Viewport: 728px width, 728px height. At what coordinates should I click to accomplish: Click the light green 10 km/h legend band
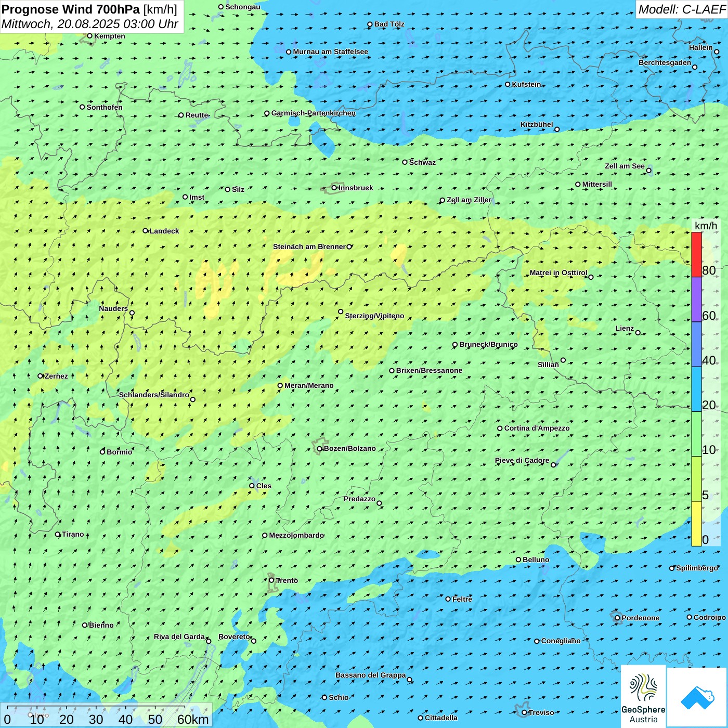696,434
